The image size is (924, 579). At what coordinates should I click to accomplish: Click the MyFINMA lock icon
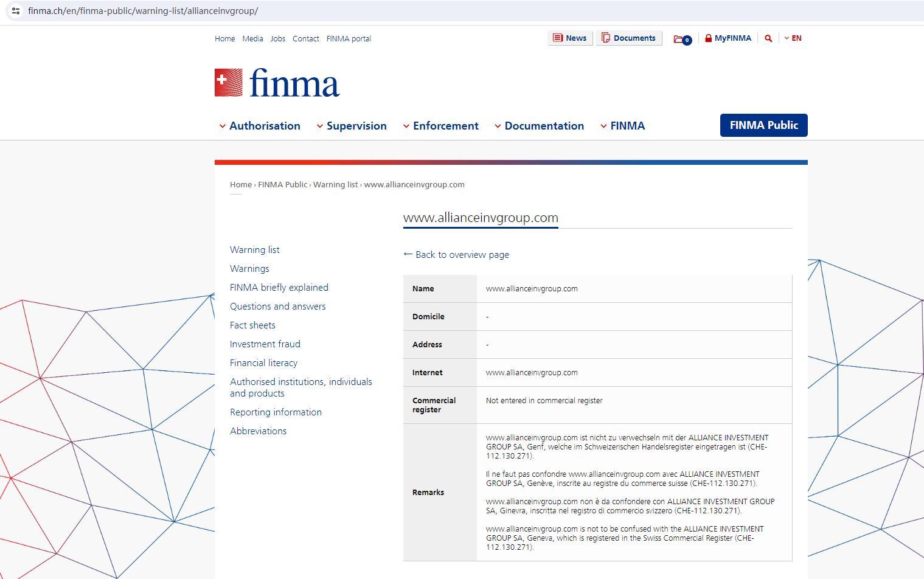[709, 38]
